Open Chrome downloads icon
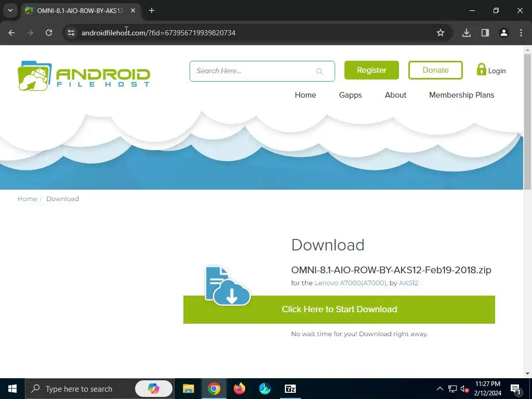The height and width of the screenshot is (399, 532). tap(467, 33)
